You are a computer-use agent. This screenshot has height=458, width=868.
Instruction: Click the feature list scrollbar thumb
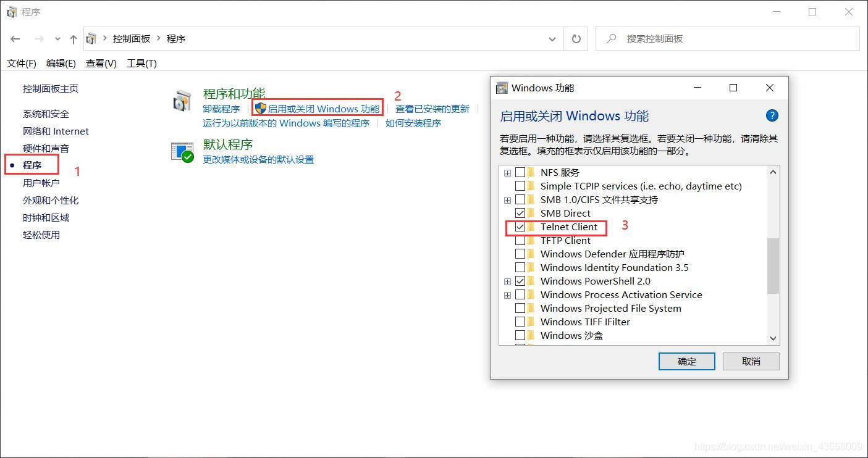pos(773,266)
